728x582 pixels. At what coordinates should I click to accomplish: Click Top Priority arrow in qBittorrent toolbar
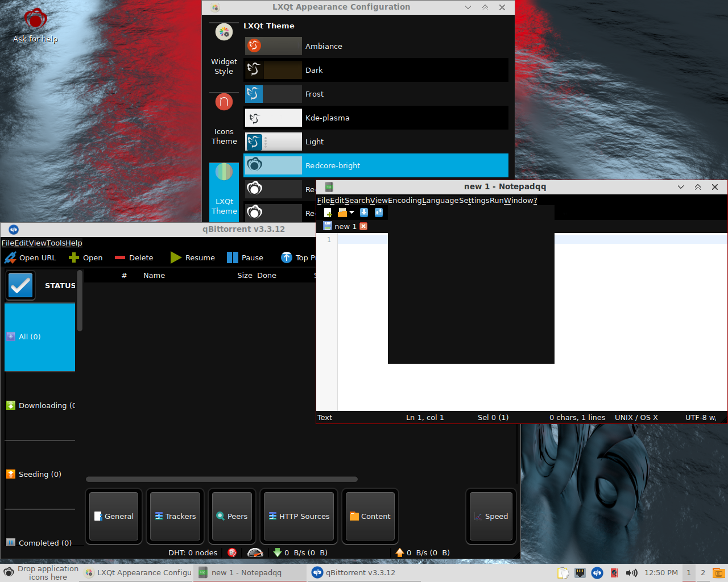tap(287, 257)
